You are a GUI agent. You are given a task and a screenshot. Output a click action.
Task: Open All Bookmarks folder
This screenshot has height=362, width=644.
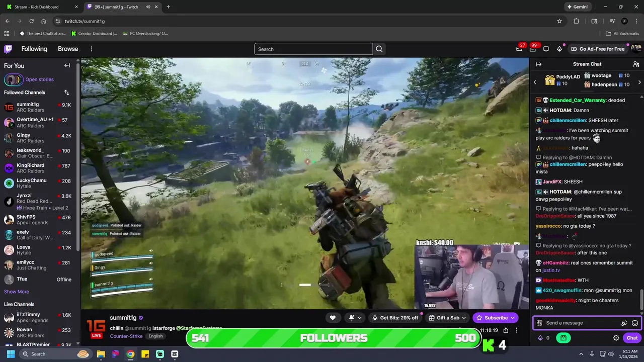[x=622, y=34]
